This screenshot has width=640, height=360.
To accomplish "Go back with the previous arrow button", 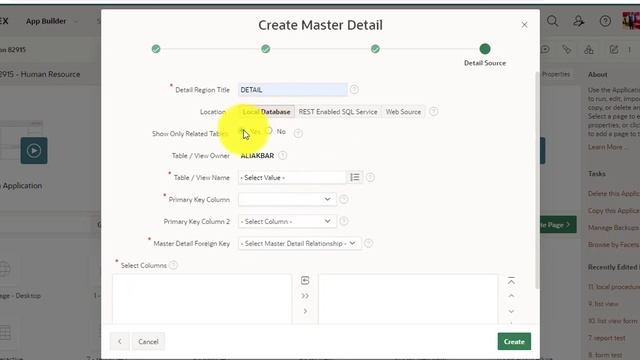I will pos(120,341).
